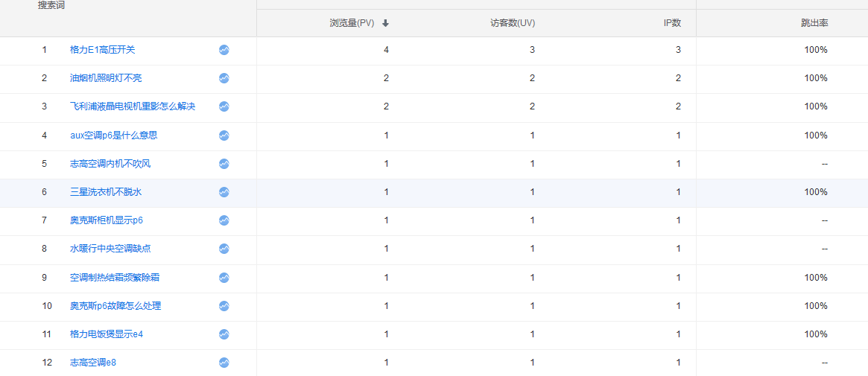Click the 跳出率 column header
868x376 pixels.
pyautogui.click(x=814, y=23)
